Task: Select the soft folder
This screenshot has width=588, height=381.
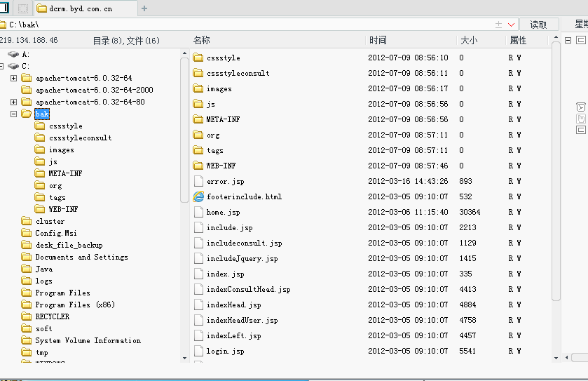Action: tap(43, 329)
